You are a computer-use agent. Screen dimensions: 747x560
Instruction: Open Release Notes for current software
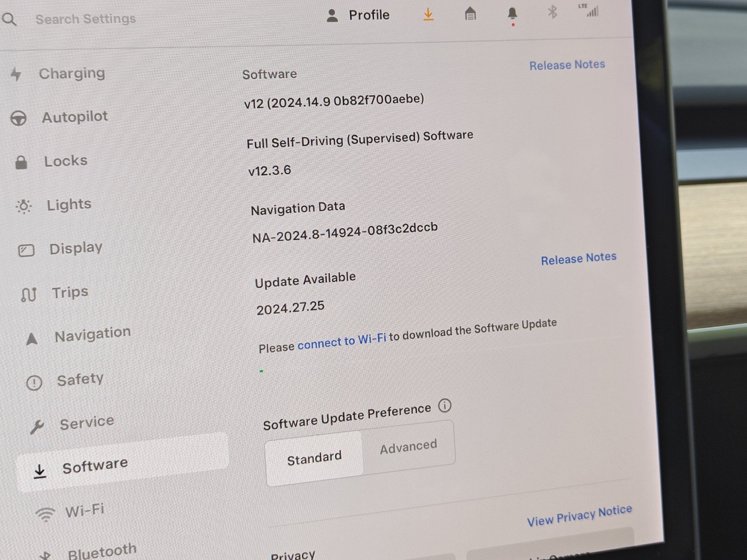click(567, 65)
